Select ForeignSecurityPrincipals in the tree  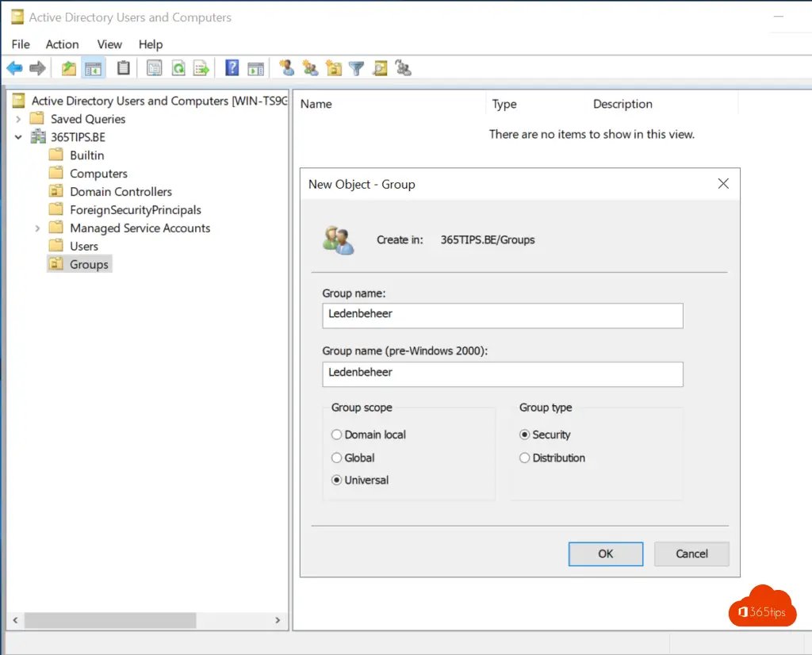click(x=135, y=209)
